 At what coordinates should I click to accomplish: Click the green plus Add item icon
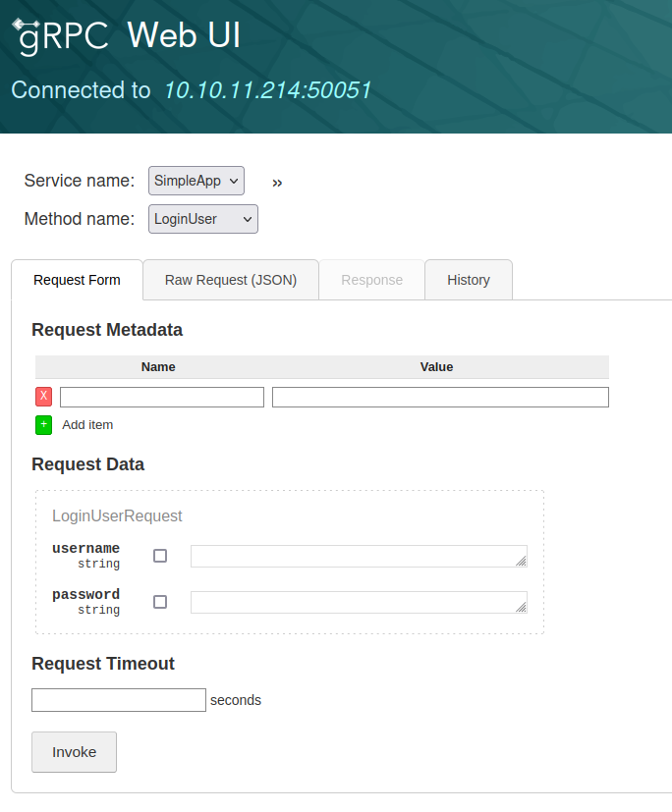[43, 425]
